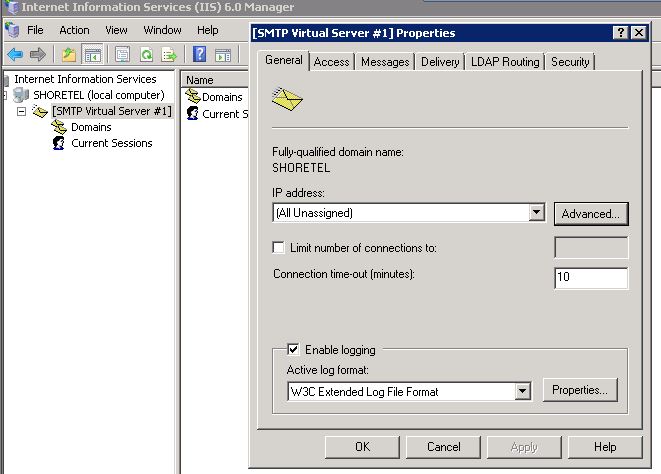This screenshot has height=474, width=661.
Task: Open the Active log format dropdown
Action: pyautogui.click(x=521, y=392)
